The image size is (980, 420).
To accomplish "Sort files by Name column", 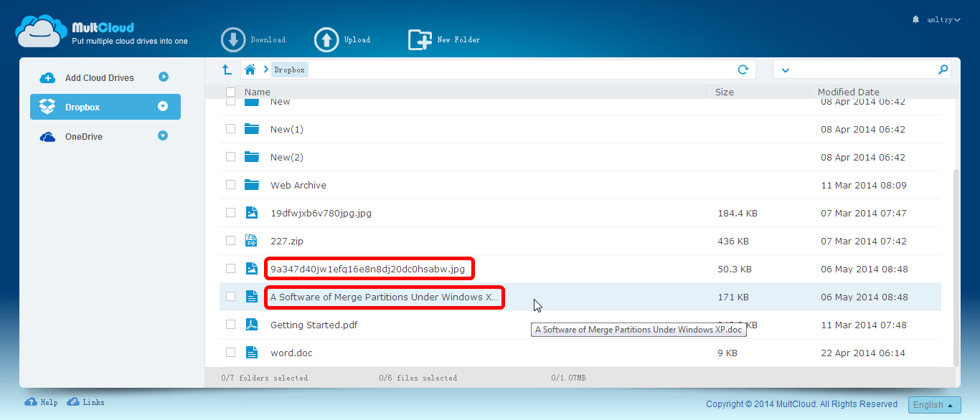I will [x=258, y=92].
